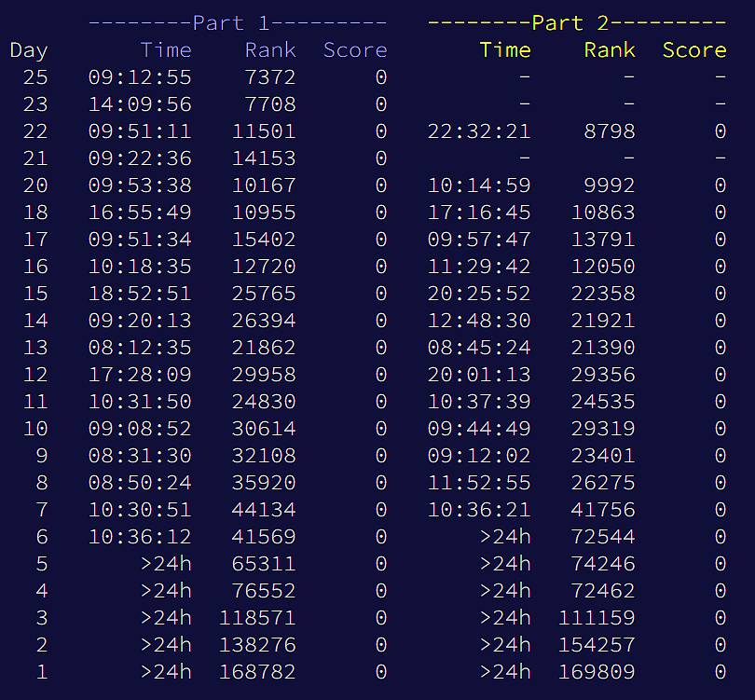Select Part 2 rank 169809
The image size is (755, 700).
coord(597,672)
